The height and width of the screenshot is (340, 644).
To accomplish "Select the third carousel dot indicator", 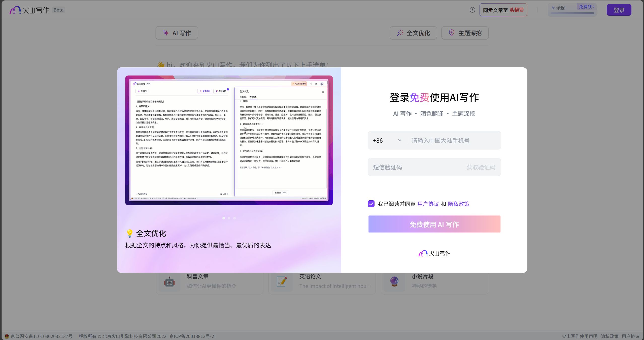I will (x=234, y=218).
